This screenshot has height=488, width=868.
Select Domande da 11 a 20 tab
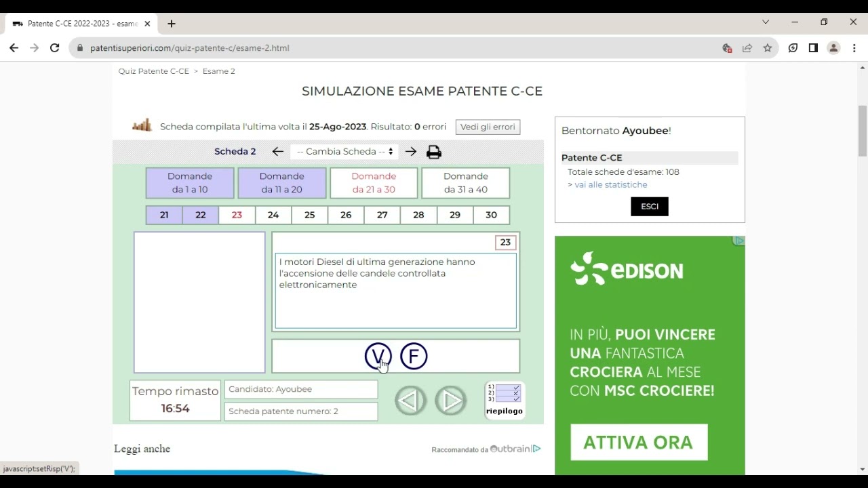(x=282, y=183)
